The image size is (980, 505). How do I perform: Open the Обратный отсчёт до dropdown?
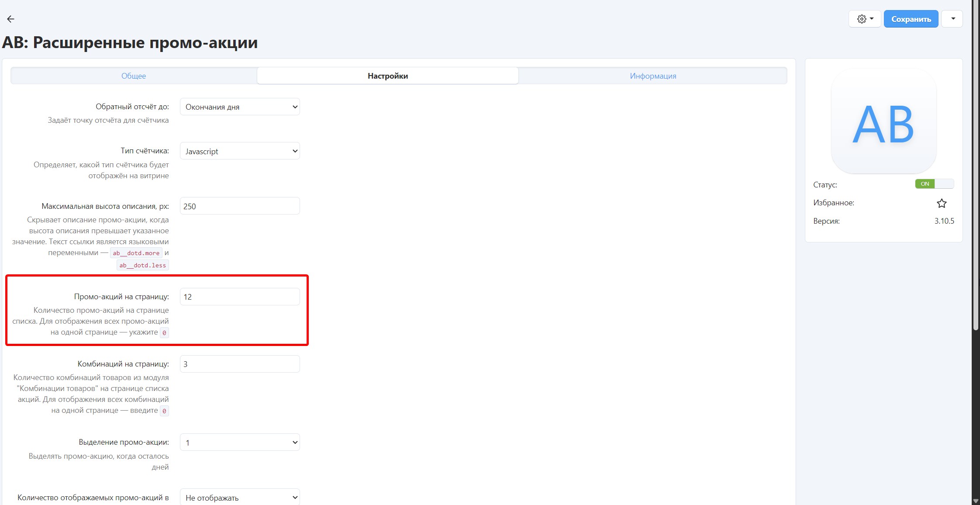pos(240,107)
